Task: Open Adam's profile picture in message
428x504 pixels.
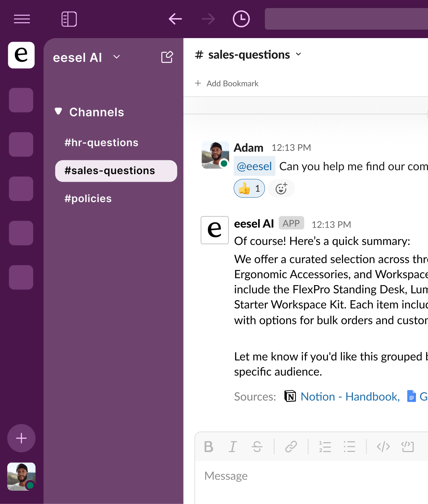Action: 215,155
